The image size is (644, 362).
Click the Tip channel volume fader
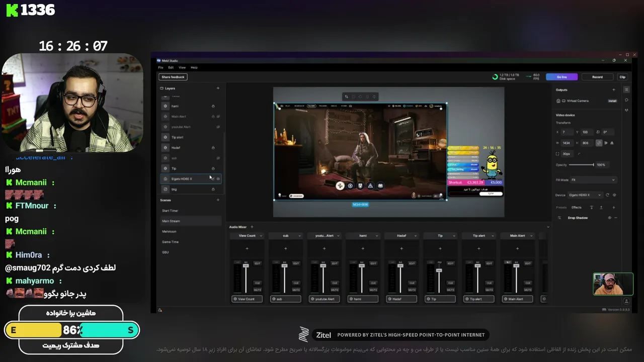tap(439, 270)
